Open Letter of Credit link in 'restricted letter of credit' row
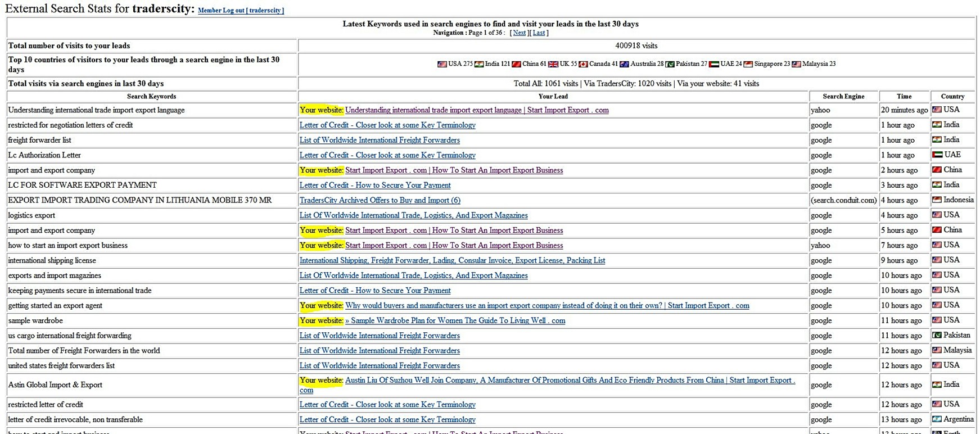 pos(387,405)
